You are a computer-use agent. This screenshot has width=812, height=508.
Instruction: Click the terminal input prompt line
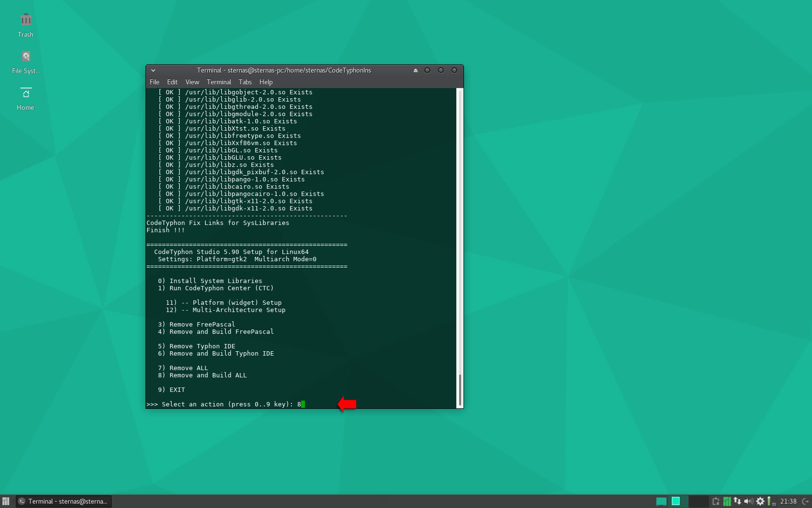(226, 404)
